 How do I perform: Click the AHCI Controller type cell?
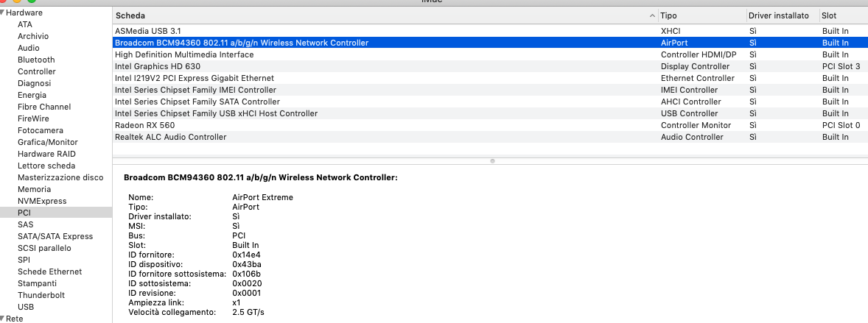691,102
